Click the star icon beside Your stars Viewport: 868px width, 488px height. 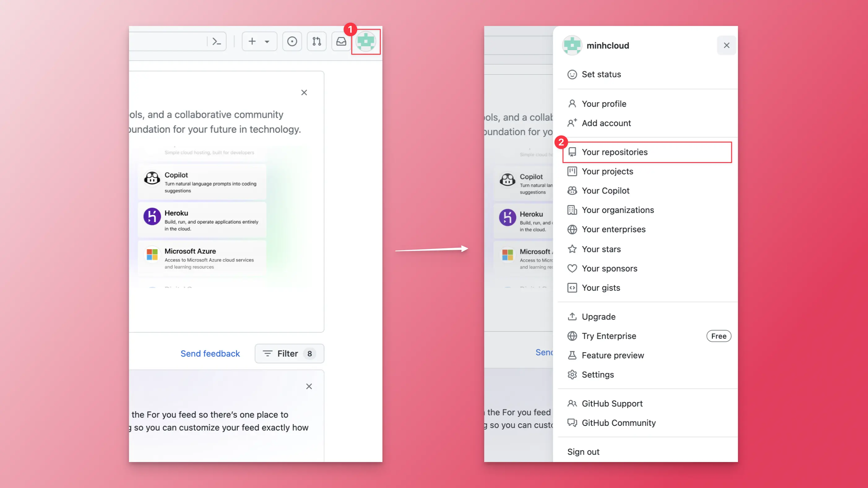click(x=572, y=249)
